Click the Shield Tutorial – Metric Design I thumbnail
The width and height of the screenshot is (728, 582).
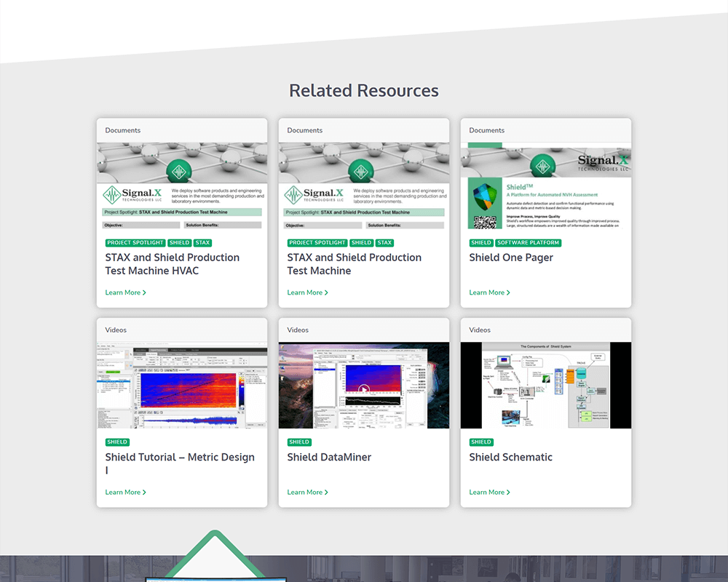(182, 384)
